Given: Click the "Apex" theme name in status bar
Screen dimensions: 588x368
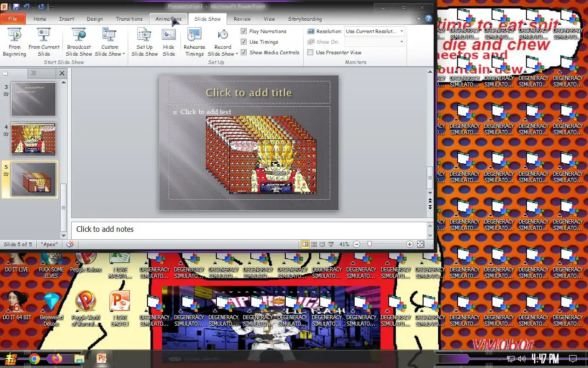Looking at the screenshot, I should click(x=49, y=244).
